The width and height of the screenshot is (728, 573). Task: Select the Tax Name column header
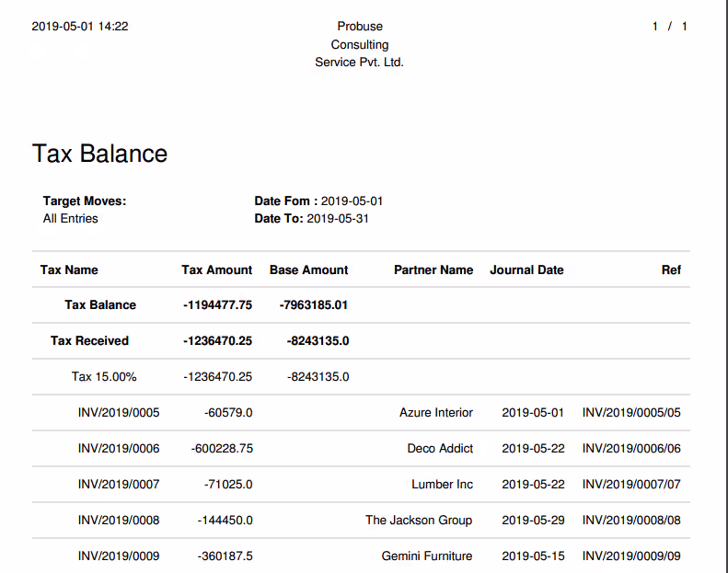[x=69, y=270]
